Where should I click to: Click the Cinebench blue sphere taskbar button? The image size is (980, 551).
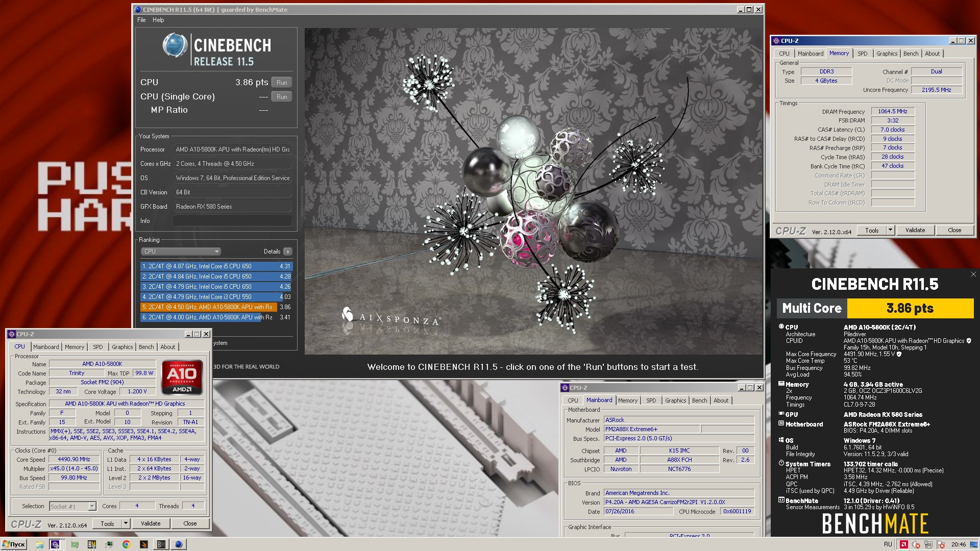tap(178, 544)
